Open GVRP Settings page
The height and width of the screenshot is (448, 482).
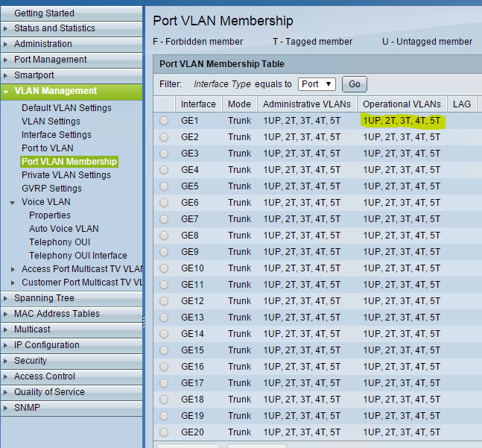click(51, 189)
